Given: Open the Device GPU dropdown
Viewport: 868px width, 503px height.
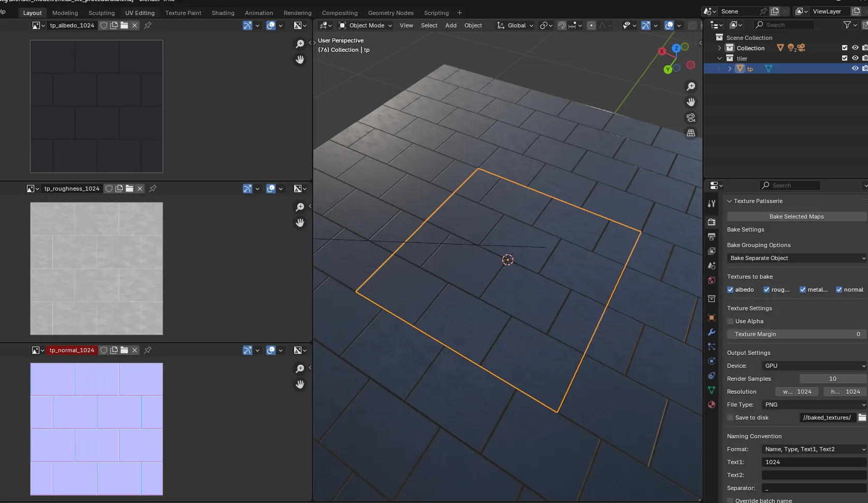Looking at the screenshot, I should click(814, 366).
